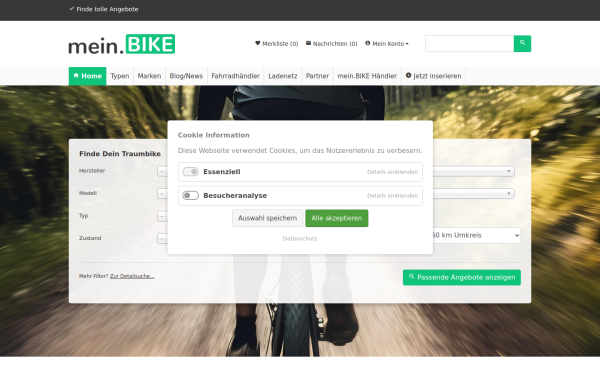Focus the header search input field
600x375 pixels.
(470, 44)
